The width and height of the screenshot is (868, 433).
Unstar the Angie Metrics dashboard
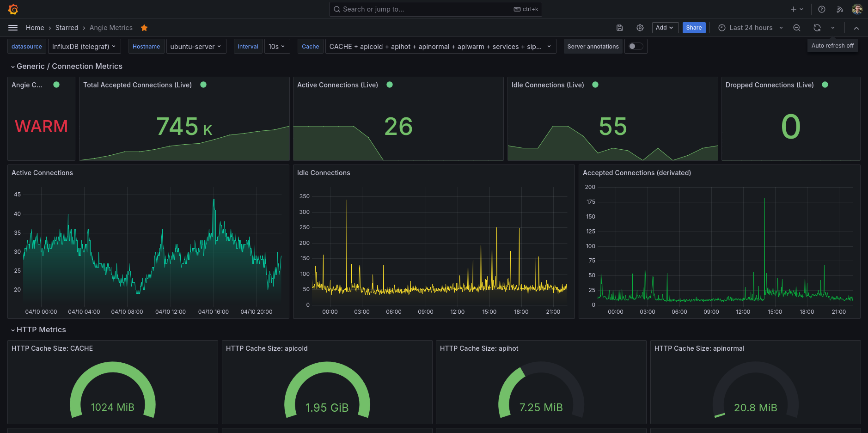(144, 28)
